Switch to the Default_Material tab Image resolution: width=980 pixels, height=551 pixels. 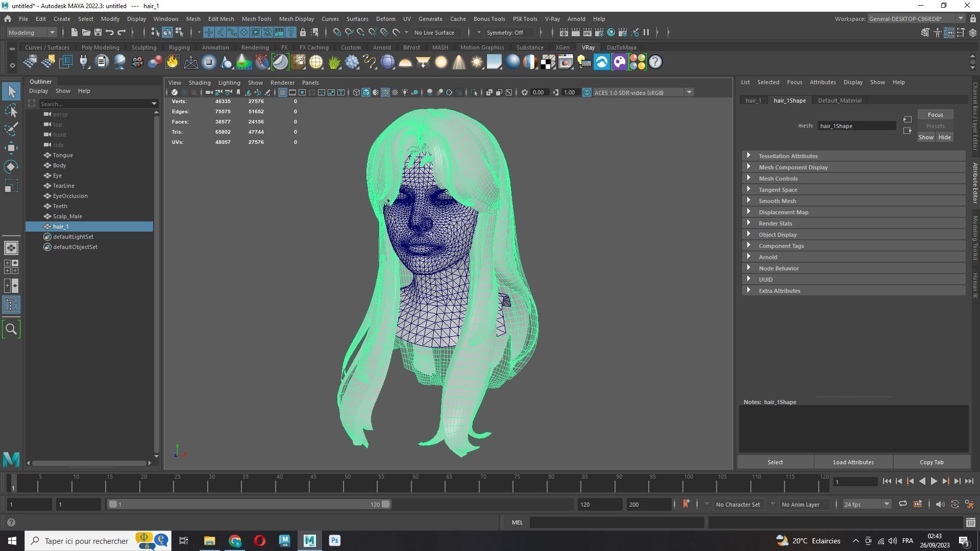[839, 101]
